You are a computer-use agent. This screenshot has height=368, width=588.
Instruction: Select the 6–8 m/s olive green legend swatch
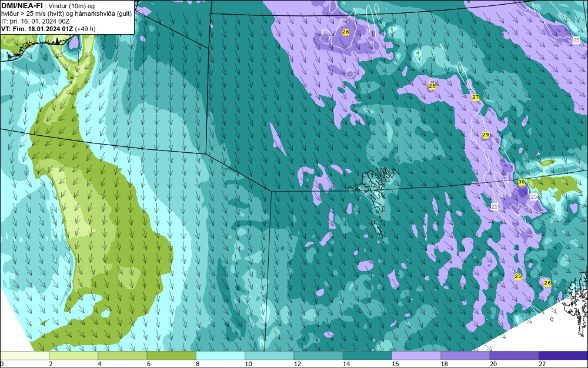coord(171,355)
